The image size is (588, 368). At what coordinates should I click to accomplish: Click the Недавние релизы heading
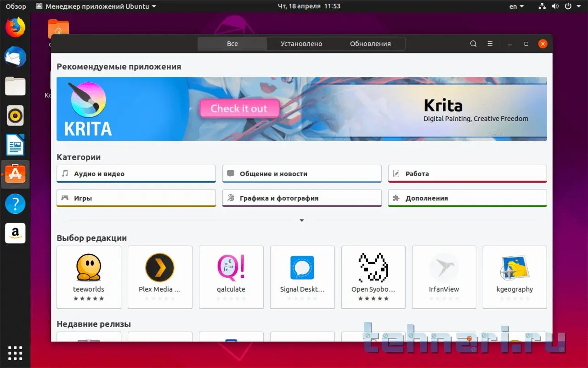[94, 324]
